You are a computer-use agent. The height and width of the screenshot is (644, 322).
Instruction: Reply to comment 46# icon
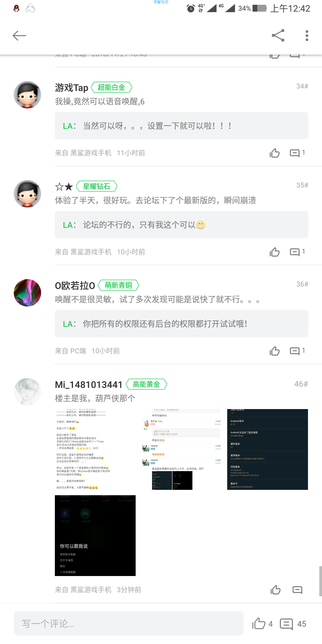click(297, 590)
